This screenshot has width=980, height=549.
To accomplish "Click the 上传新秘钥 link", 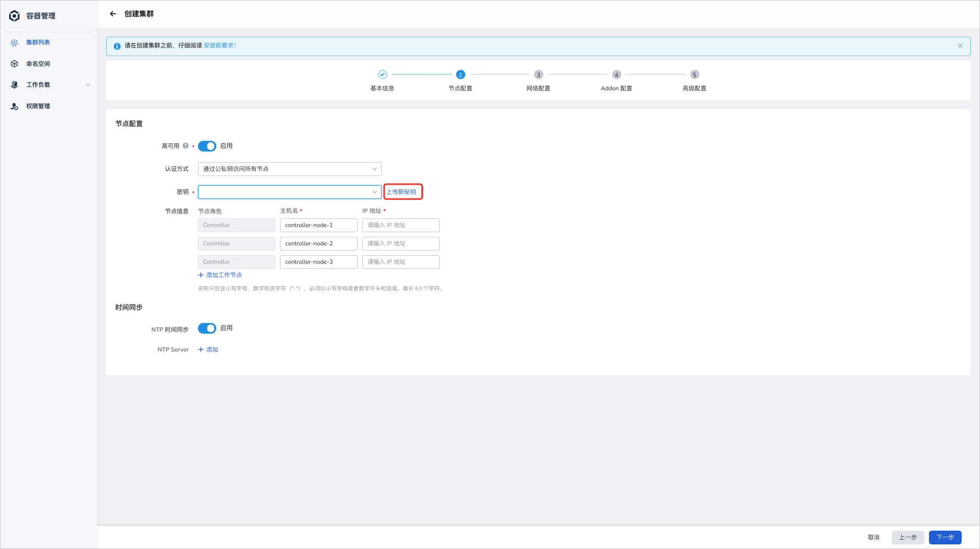I will click(x=401, y=192).
